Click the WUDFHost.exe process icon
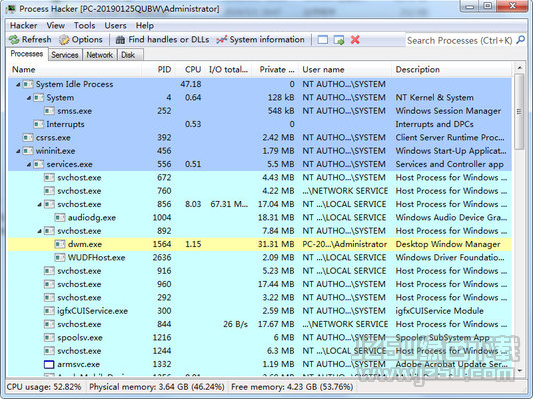Screen dimensions: 533x400 60,258
